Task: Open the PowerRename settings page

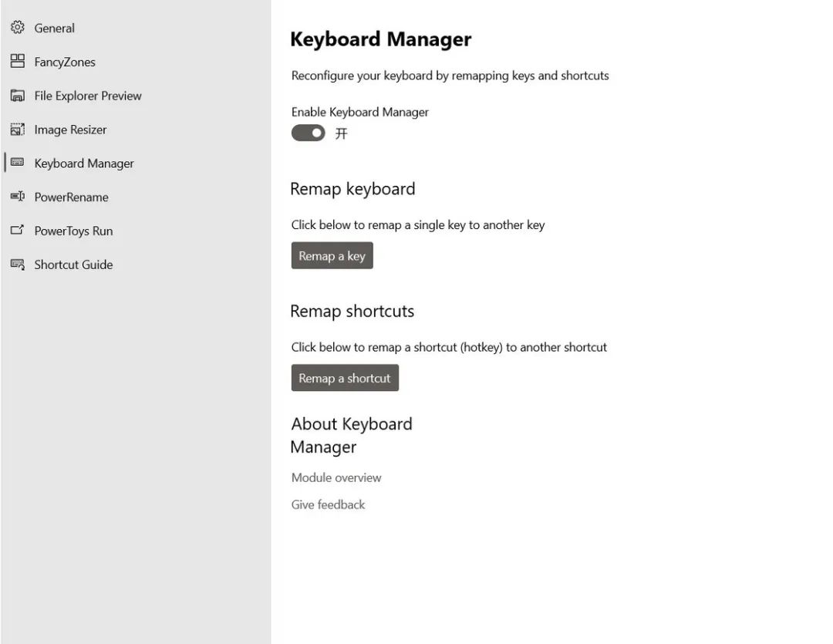Action: [x=71, y=197]
